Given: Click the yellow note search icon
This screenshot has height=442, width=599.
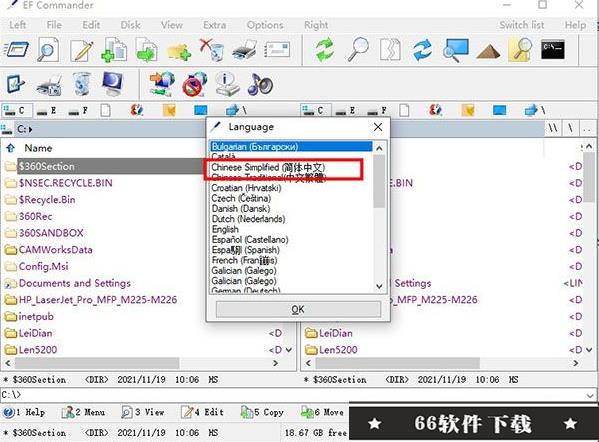Looking at the screenshot, I should 520,50.
